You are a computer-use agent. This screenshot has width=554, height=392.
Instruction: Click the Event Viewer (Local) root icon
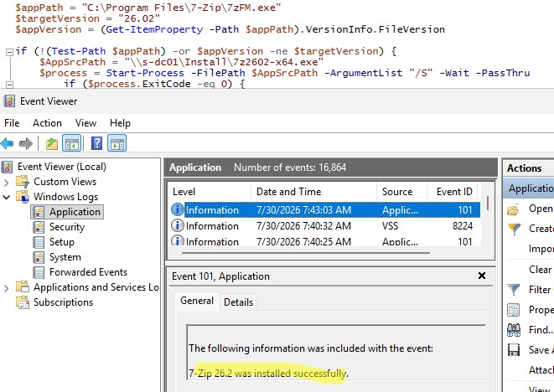pos(7,167)
